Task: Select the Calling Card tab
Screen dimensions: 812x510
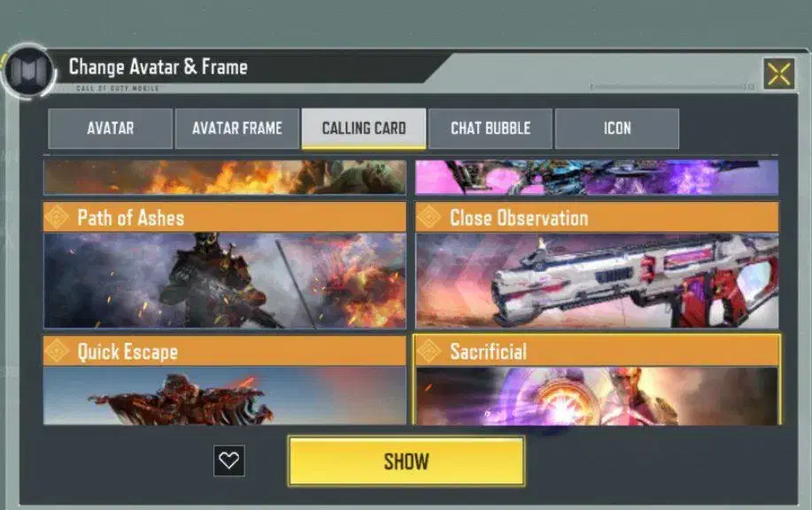Action: pos(364,128)
